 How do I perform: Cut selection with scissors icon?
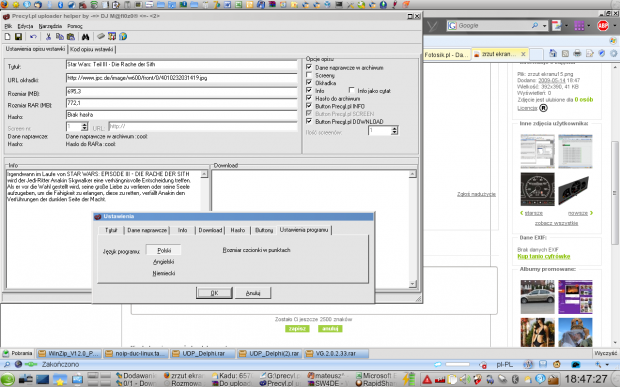(x=48, y=37)
